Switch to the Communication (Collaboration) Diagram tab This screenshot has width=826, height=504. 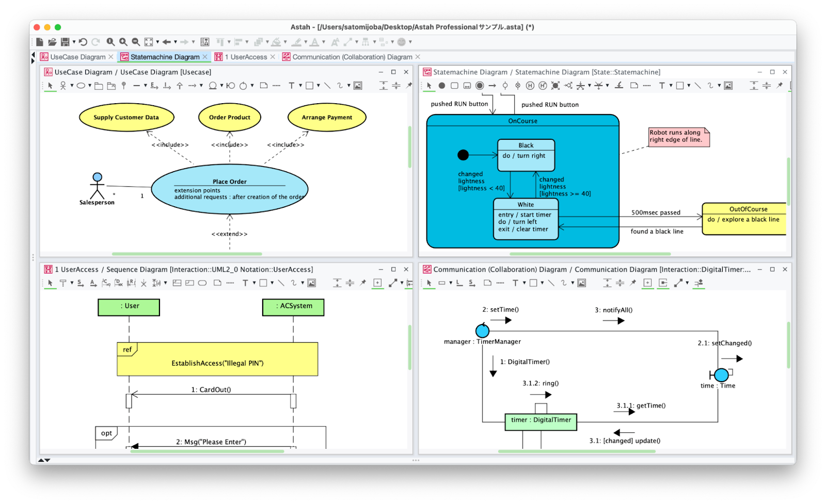click(352, 57)
